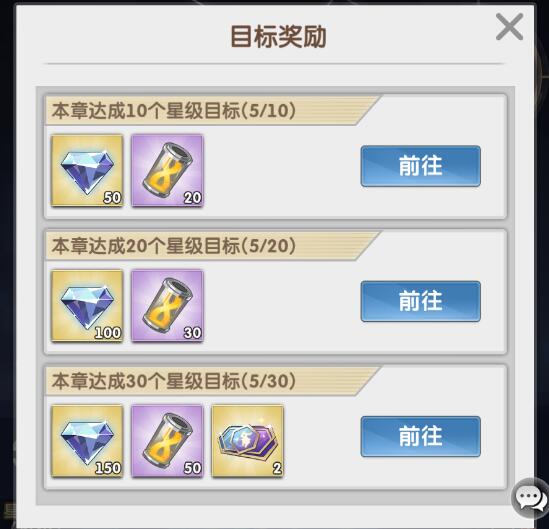Tap the 20 hourglass reward icon

[167, 170]
